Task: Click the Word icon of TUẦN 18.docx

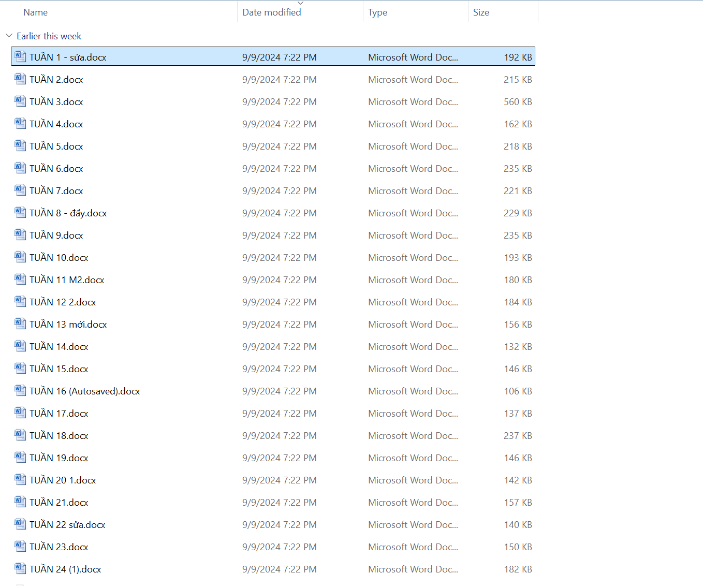Action: click(20, 435)
